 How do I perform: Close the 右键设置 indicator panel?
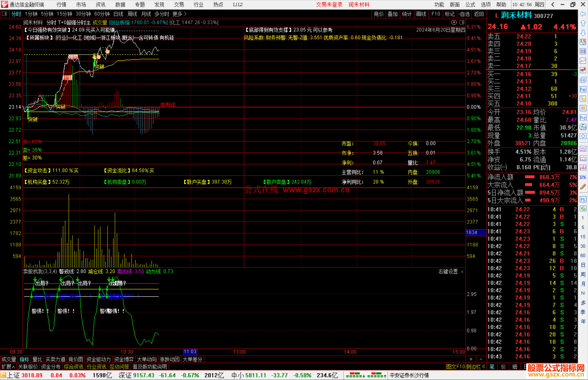point(462,272)
